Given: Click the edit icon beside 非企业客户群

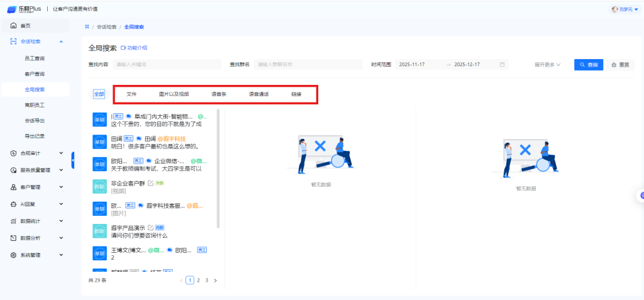Looking at the screenshot, I should [150, 183].
